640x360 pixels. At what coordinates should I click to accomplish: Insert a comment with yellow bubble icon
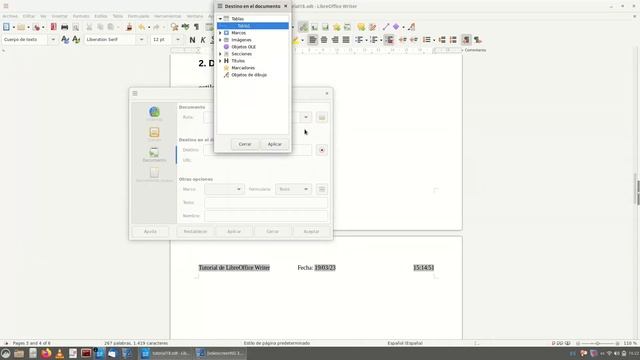361,27
